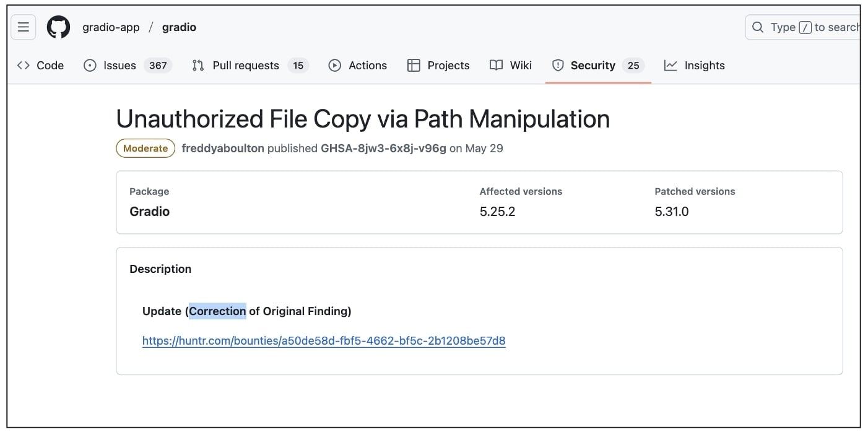The image size is (868, 432).
Task: Click the Security shield icon
Action: (x=558, y=66)
